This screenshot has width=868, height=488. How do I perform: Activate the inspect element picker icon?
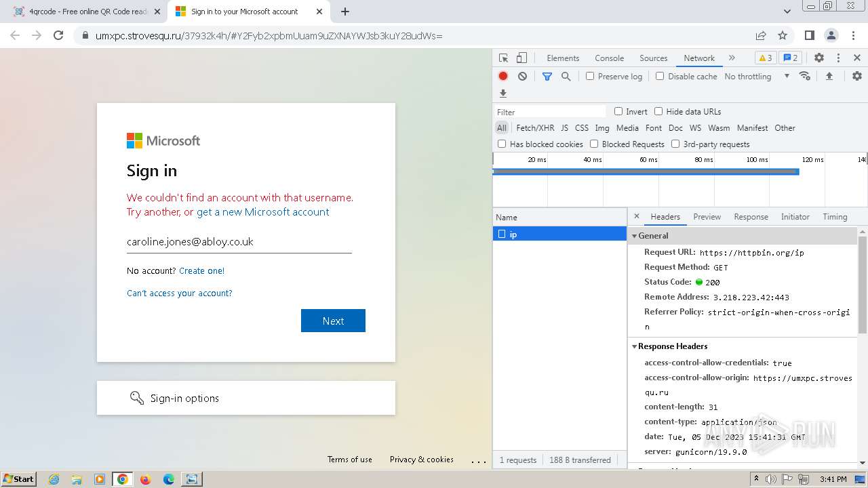pos(503,58)
